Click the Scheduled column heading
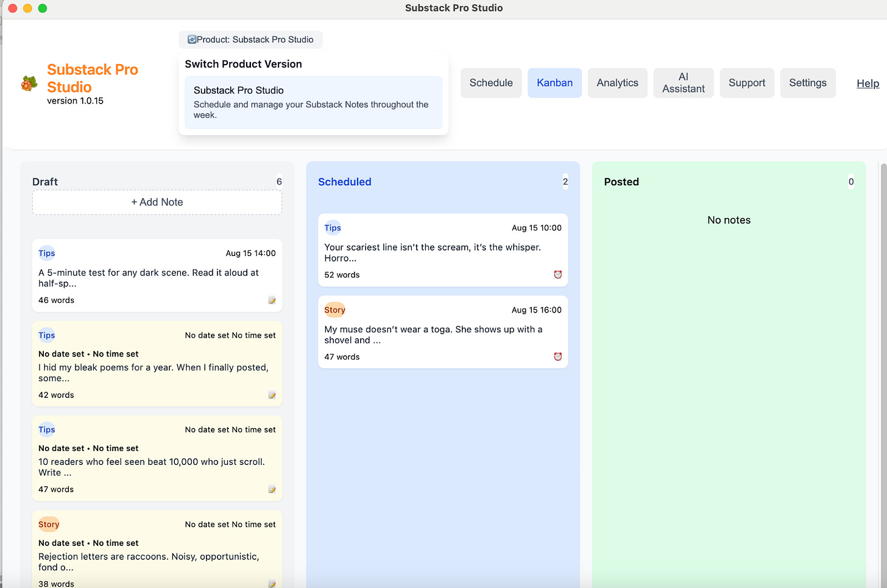 pyautogui.click(x=345, y=182)
